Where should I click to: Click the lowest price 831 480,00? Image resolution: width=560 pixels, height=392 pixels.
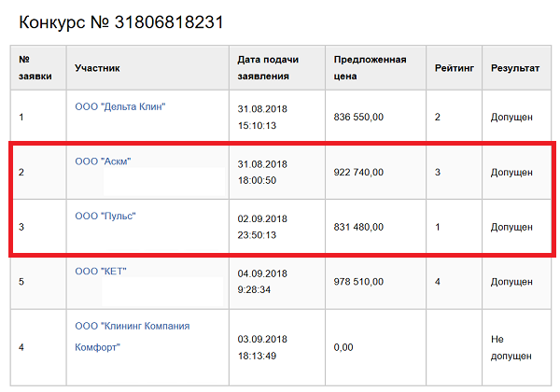[x=358, y=227]
